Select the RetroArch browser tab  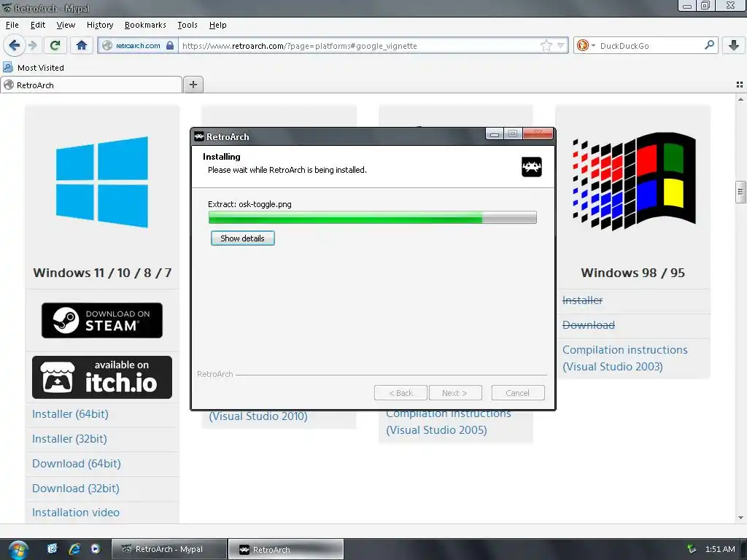(91, 85)
